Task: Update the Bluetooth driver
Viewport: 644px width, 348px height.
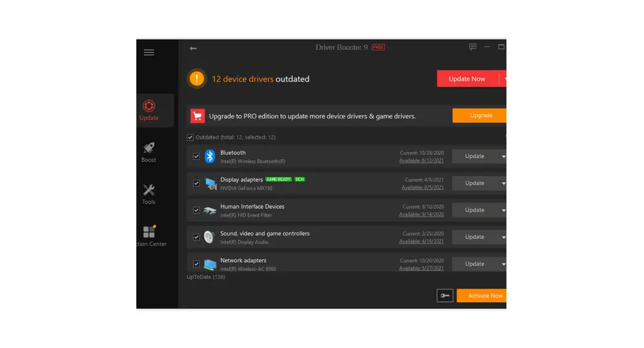Action: click(475, 156)
